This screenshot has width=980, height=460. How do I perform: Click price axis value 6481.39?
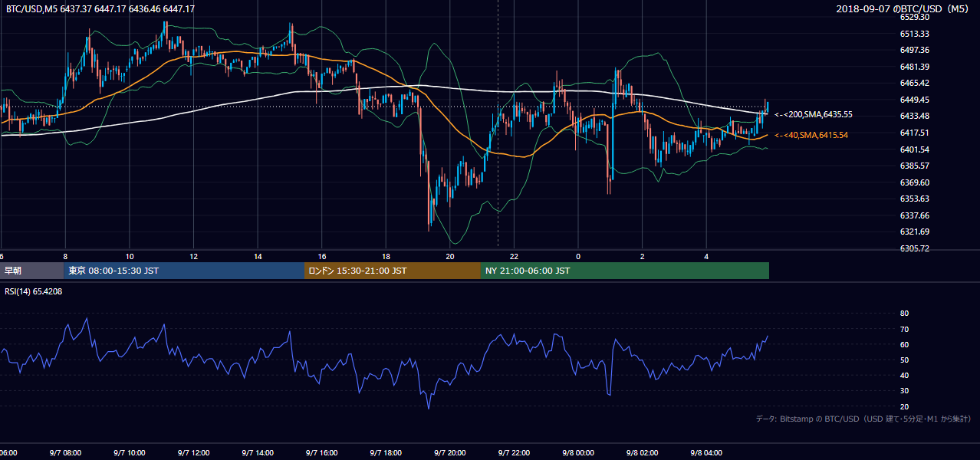pyautogui.click(x=915, y=67)
